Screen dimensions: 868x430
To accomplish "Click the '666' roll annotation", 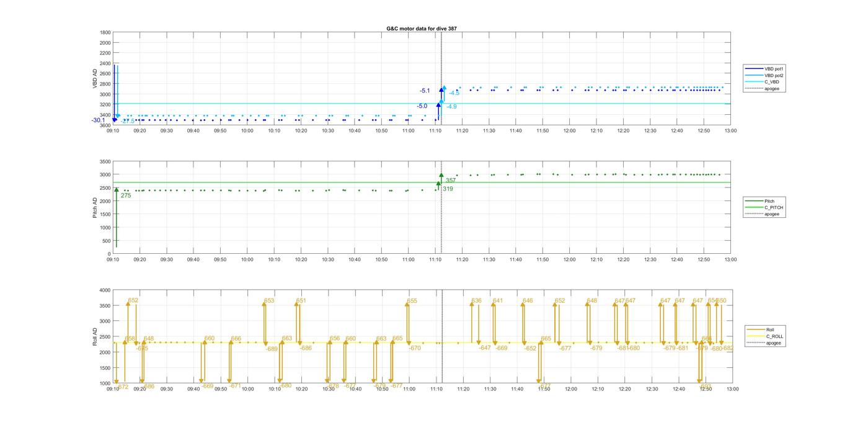I will tap(236, 339).
